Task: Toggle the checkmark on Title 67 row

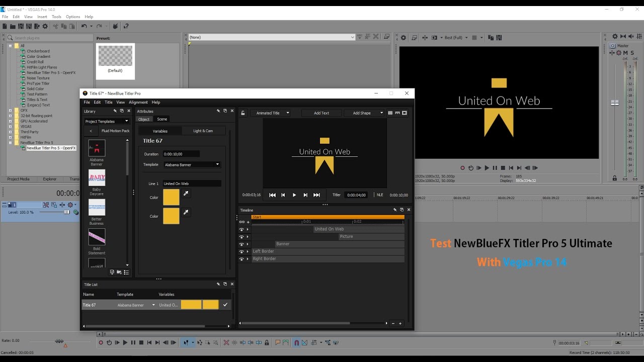Action: pos(225,305)
